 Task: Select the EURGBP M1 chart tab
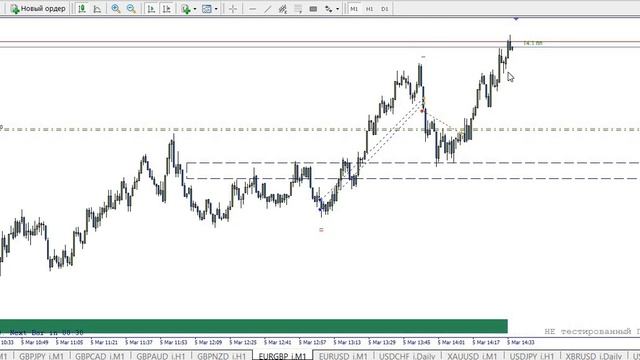pyautogui.click(x=282, y=356)
